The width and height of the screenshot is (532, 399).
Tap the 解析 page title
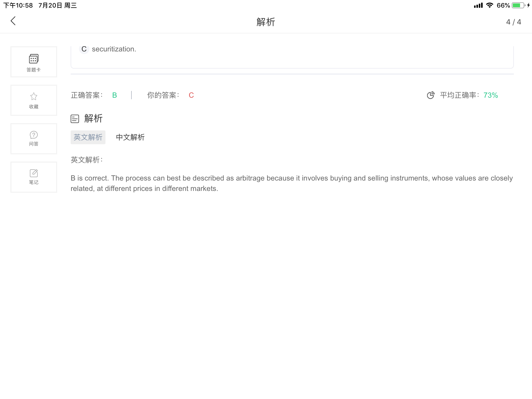coord(266,22)
